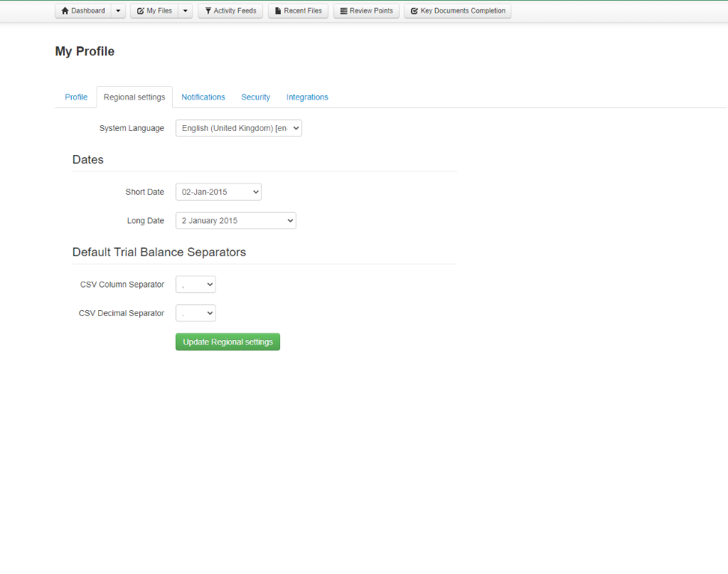This screenshot has width=728, height=574.
Task: Click the CSV Column Separator label
Action: point(122,285)
